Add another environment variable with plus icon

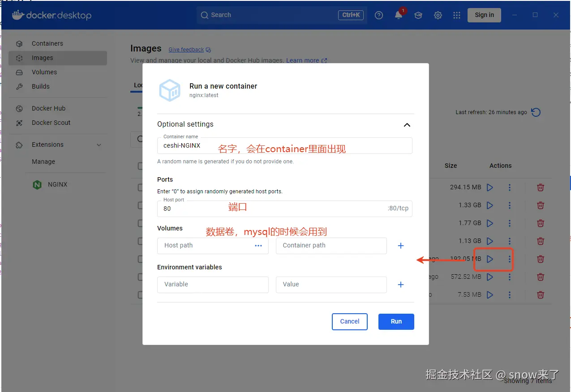(401, 285)
